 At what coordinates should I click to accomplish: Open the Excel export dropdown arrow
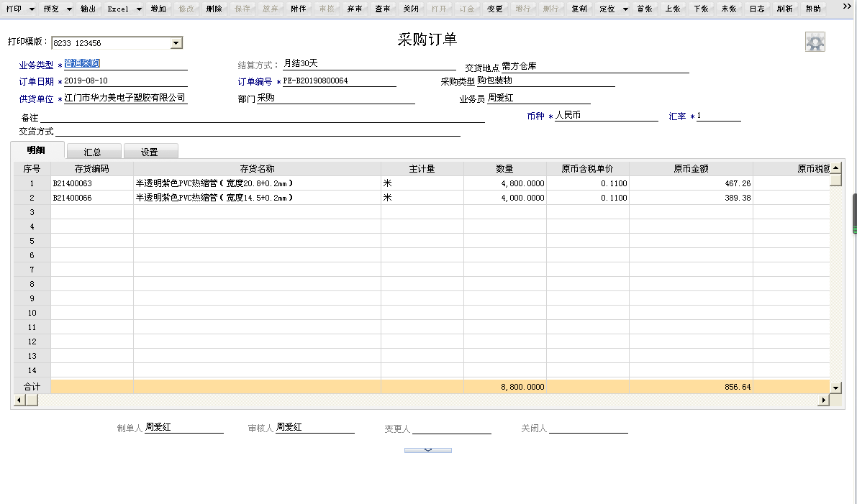point(139,9)
